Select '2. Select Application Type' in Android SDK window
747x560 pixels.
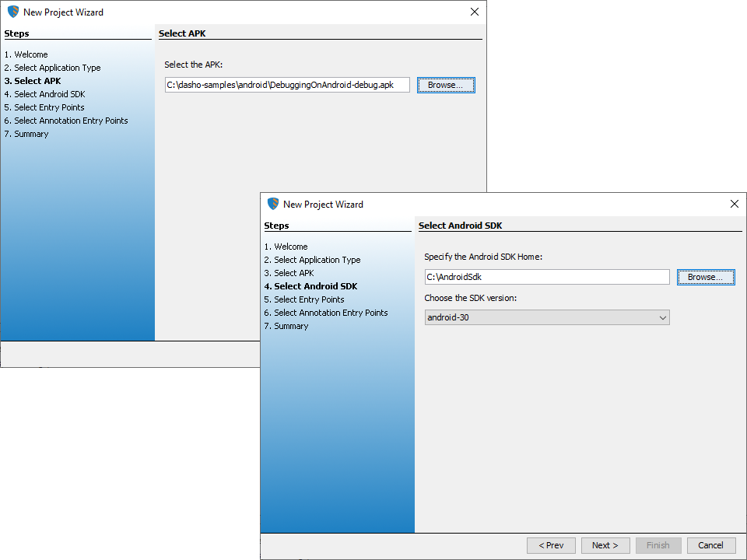pos(313,260)
